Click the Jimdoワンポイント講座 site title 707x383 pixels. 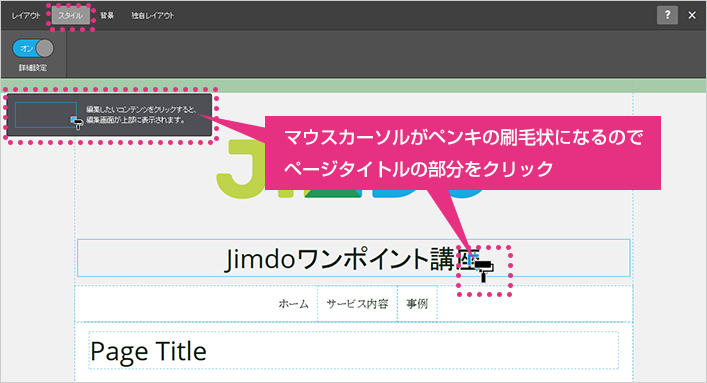tap(354, 258)
